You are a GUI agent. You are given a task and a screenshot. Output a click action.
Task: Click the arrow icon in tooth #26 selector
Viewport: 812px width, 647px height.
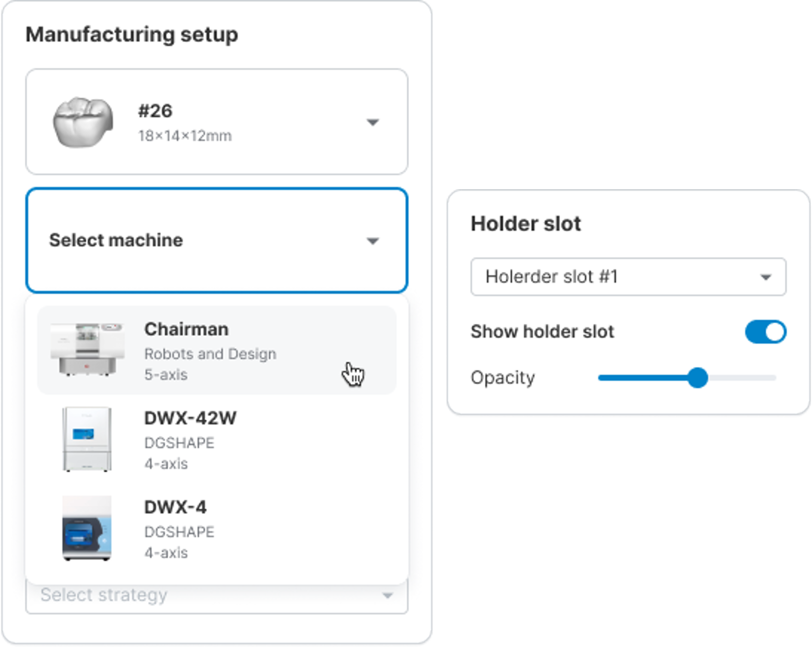[373, 122]
